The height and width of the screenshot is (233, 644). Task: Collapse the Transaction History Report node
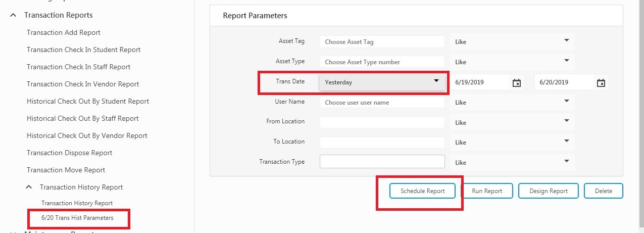[29, 187]
